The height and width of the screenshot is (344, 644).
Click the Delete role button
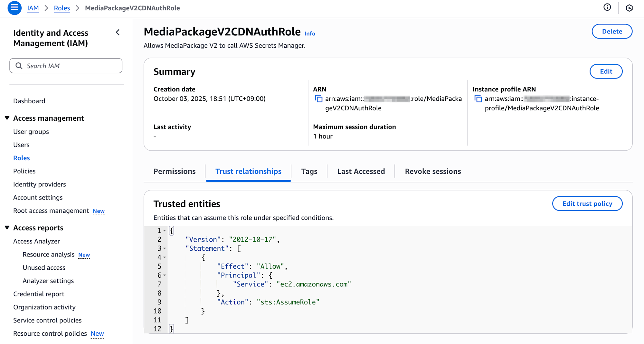[x=612, y=32]
